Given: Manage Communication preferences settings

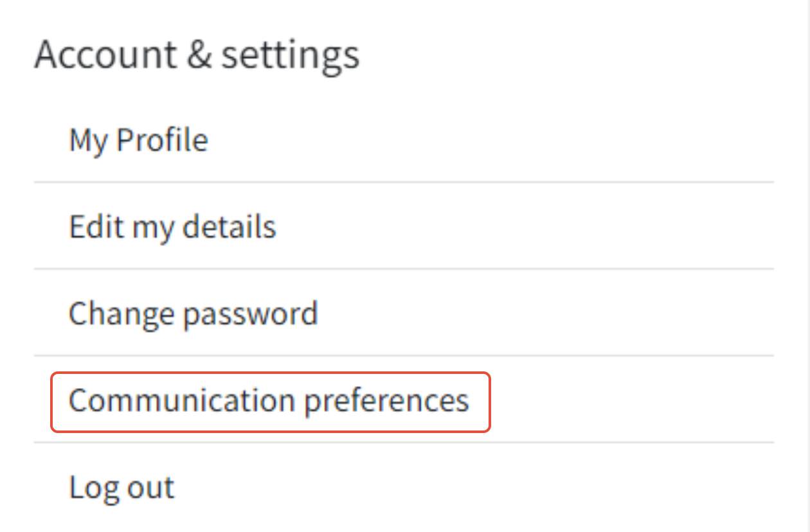Looking at the screenshot, I should [269, 401].
